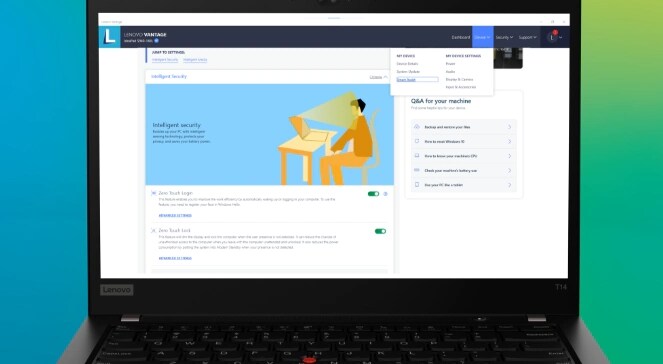The image size is (663, 364).
Task: Click the battery use tip icon
Action: 417,170
